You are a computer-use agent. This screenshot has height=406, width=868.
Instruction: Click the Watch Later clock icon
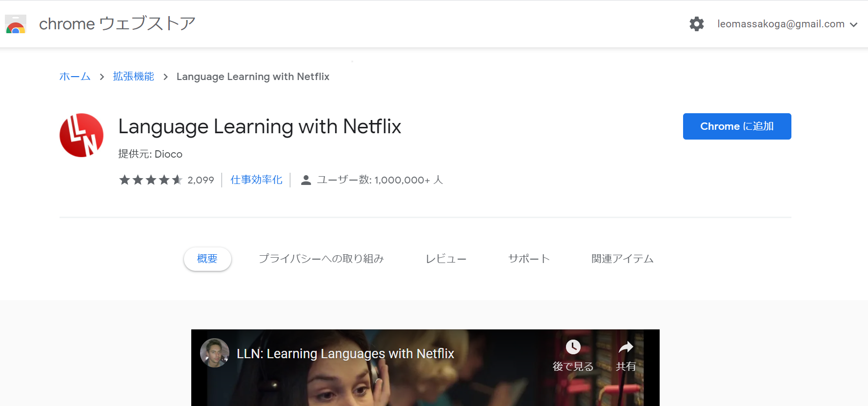[x=573, y=347]
